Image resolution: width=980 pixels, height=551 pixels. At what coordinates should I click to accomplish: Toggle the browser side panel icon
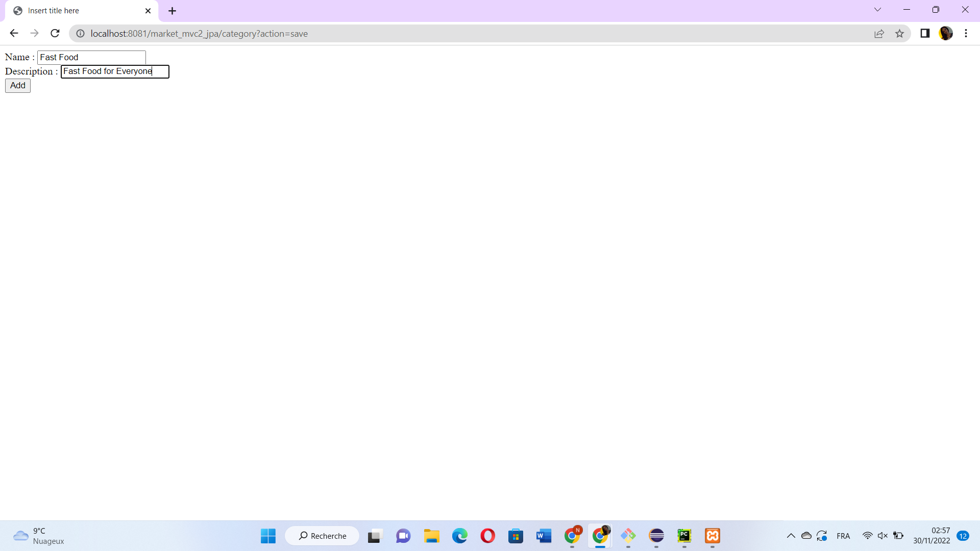pos(925,34)
